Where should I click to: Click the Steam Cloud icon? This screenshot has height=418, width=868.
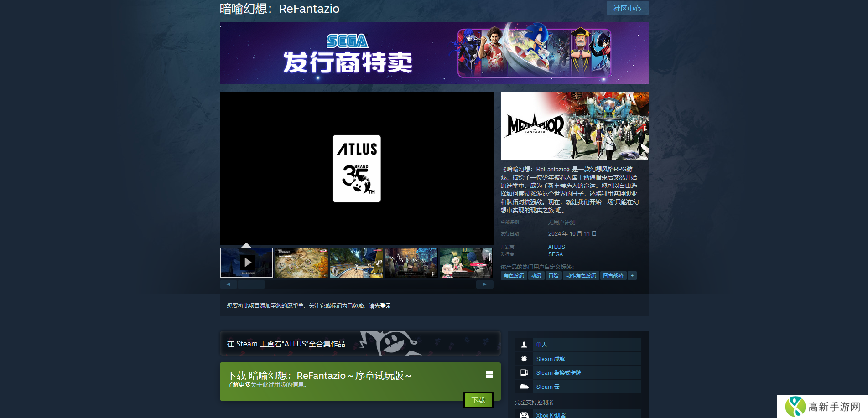[x=524, y=387]
